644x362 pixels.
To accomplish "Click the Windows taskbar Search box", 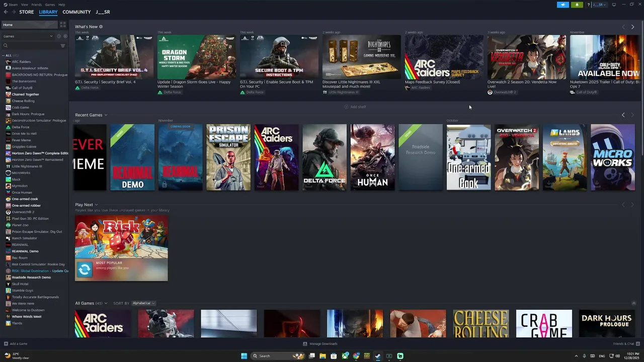I will (278, 356).
